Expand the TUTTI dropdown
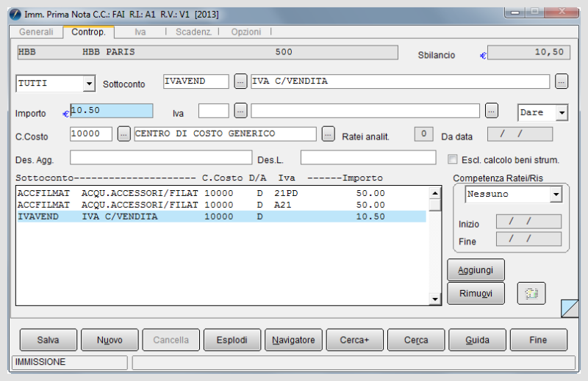 (89, 83)
